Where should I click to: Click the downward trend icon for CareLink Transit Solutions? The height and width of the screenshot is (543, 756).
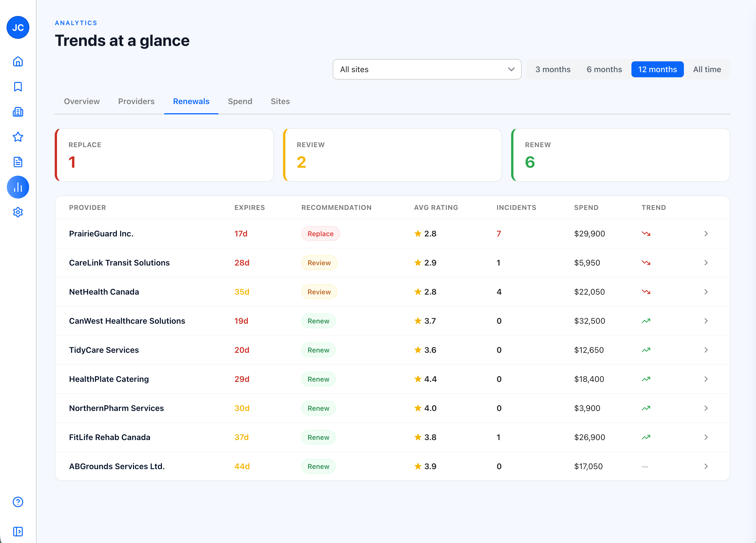[x=646, y=263]
